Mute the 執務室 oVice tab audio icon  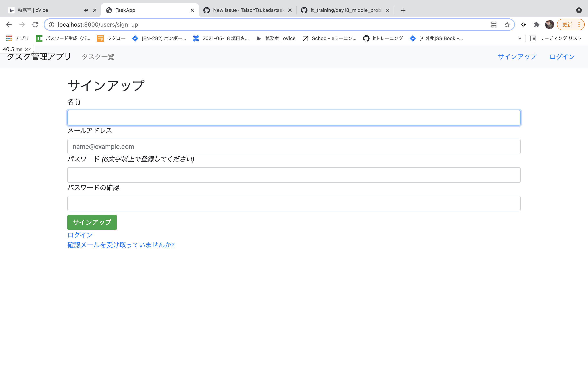click(86, 10)
